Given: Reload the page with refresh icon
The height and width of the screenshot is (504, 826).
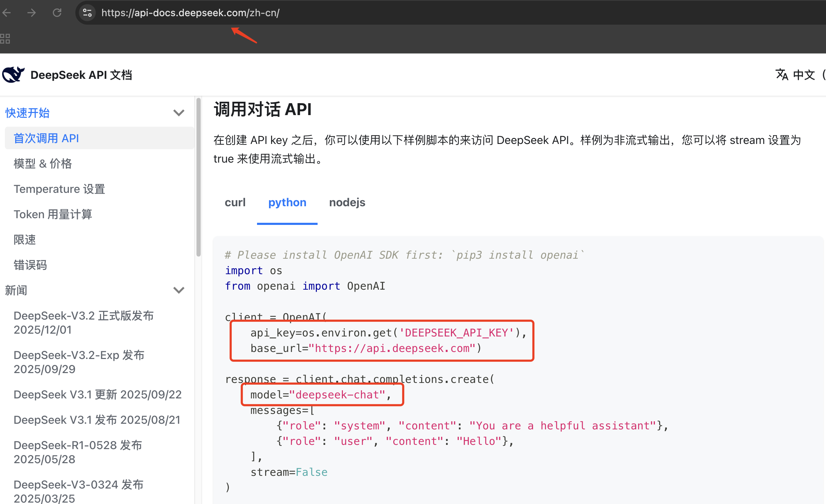Looking at the screenshot, I should coord(57,13).
